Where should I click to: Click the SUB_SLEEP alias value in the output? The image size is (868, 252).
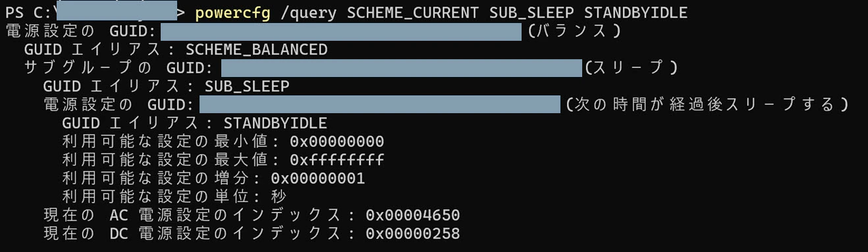tap(247, 86)
